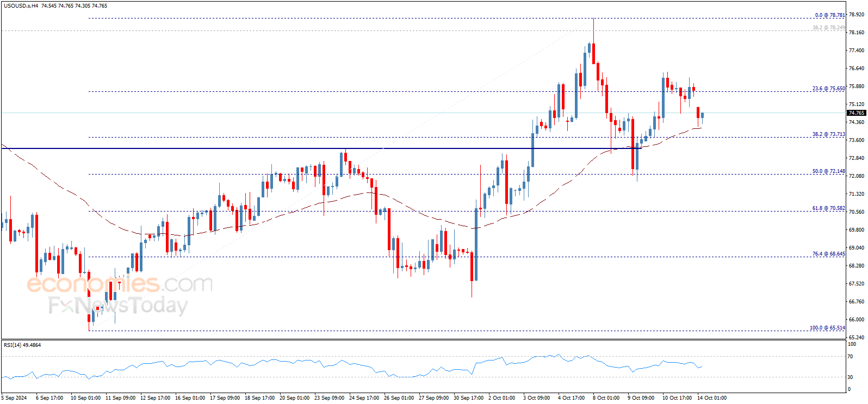Select the grey Fibonacci label 38.2 @ 78.249

coord(829,28)
